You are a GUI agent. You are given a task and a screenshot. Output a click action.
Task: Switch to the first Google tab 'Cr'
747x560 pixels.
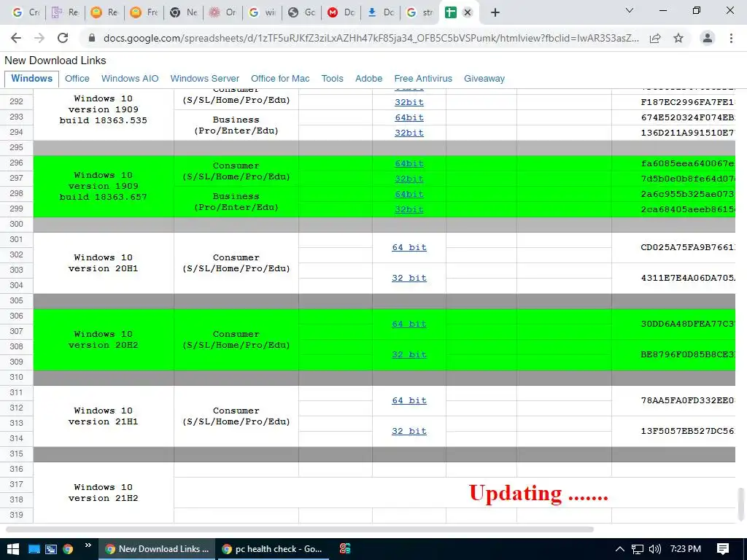(26, 12)
